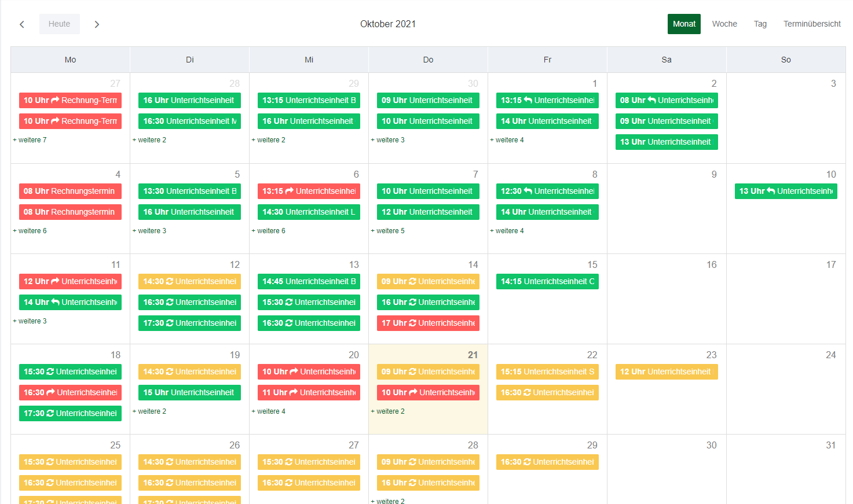The image size is (853, 504).
Task: Expand '+ weitere 6' on Wednesday Oct 6
Action: [269, 231]
